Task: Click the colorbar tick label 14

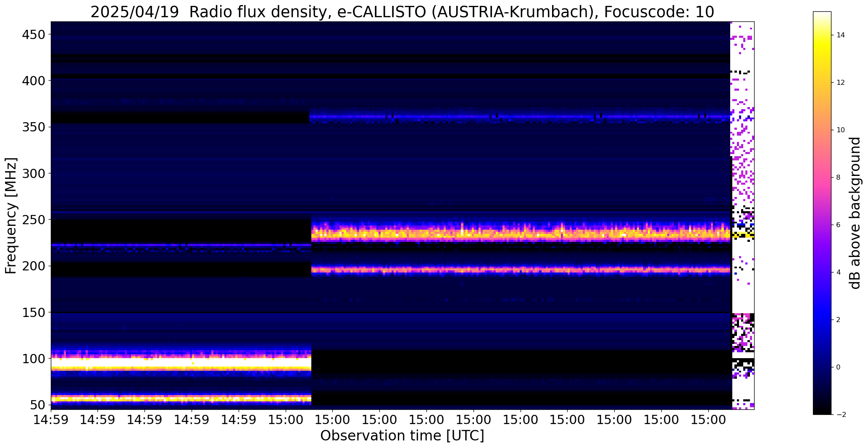Action: click(x=840, y=35)
